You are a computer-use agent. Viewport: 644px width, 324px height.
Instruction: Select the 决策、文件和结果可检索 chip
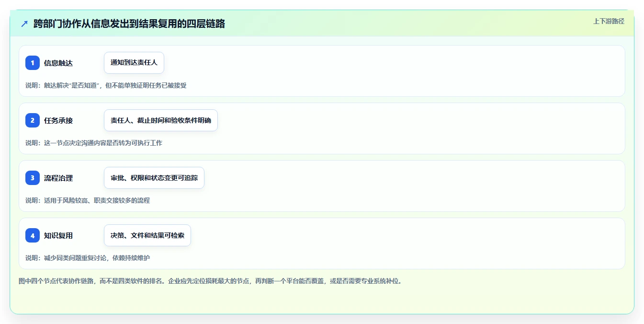pyautogui.click(x=147, y=235)
